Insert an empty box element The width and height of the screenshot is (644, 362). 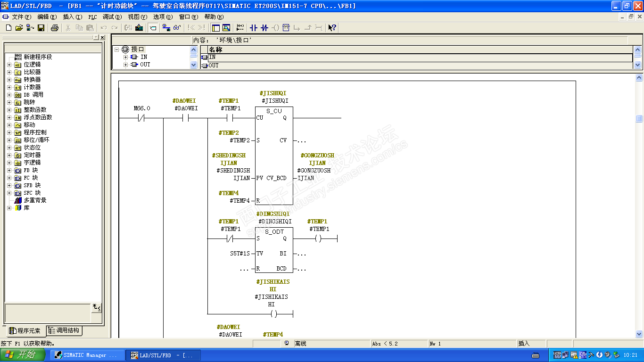tap(286, 28)
